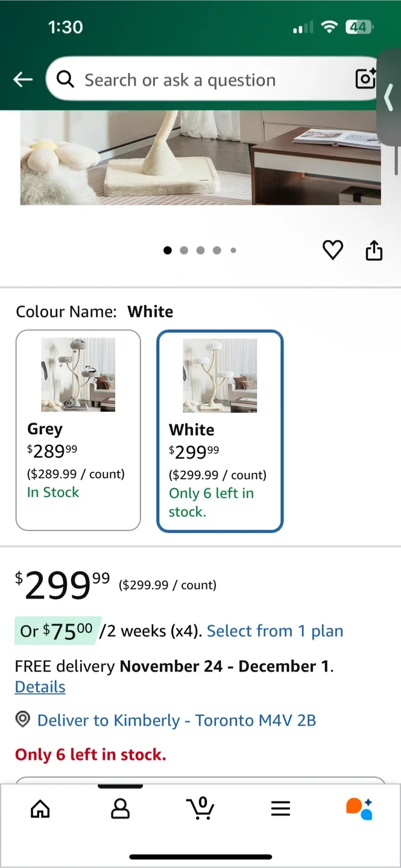Select the White colour option
401x868 pixels.
tap(219, 430)
